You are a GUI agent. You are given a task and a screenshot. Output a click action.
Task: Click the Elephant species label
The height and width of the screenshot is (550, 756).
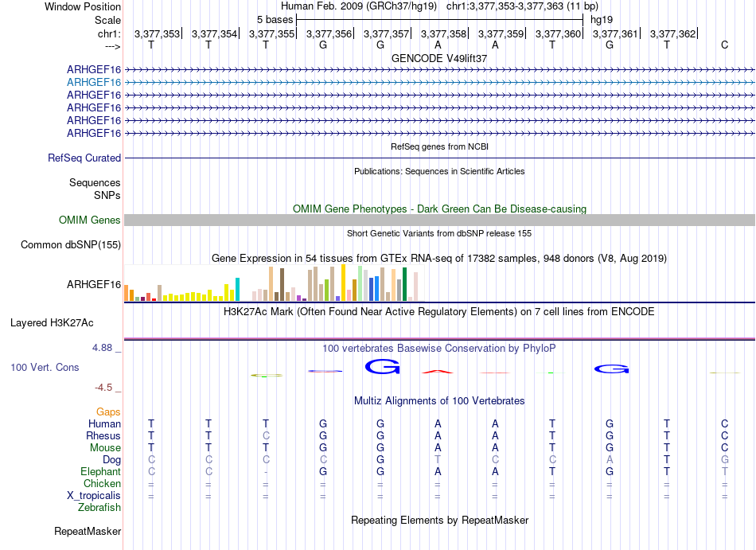pos(100,471)
